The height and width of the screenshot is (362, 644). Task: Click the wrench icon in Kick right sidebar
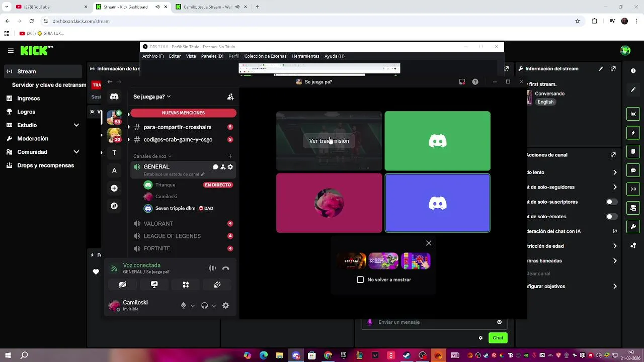(x=633, y=227)
